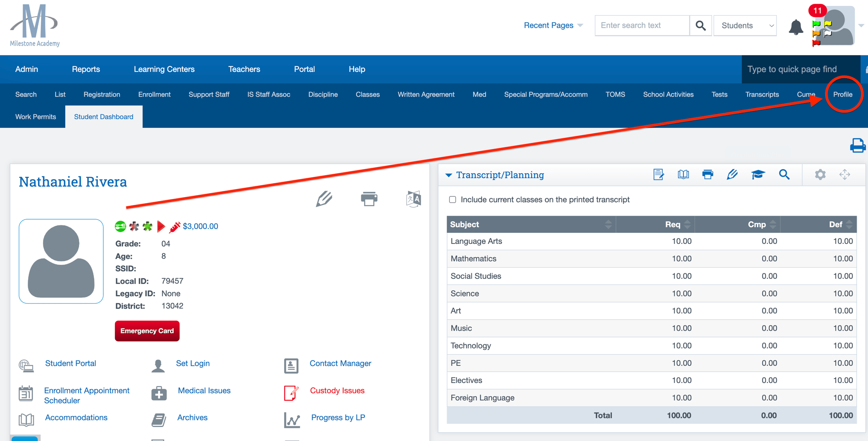Screen dimensions: 868x441
Task: Open the Medical Issues link
Action: 204,391
